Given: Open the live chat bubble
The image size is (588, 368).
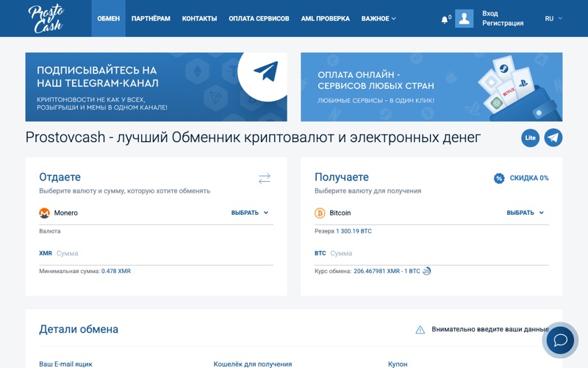Looking at the screenshot, I should (561, 340).
